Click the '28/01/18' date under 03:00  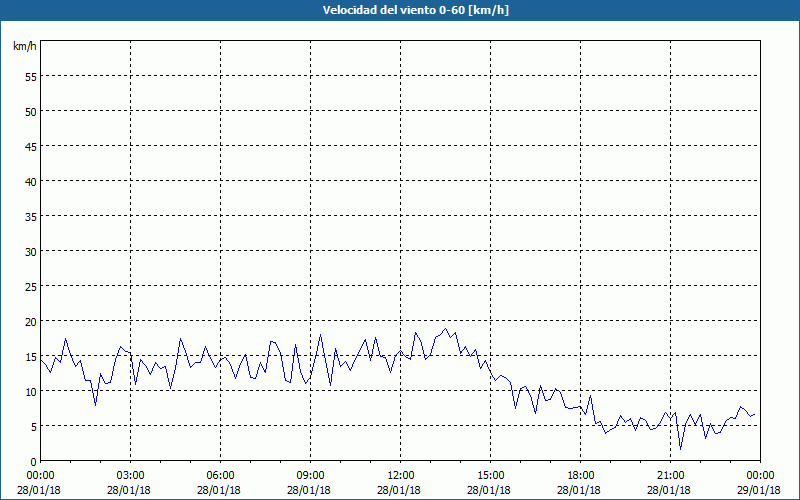(x=129, y=490)
